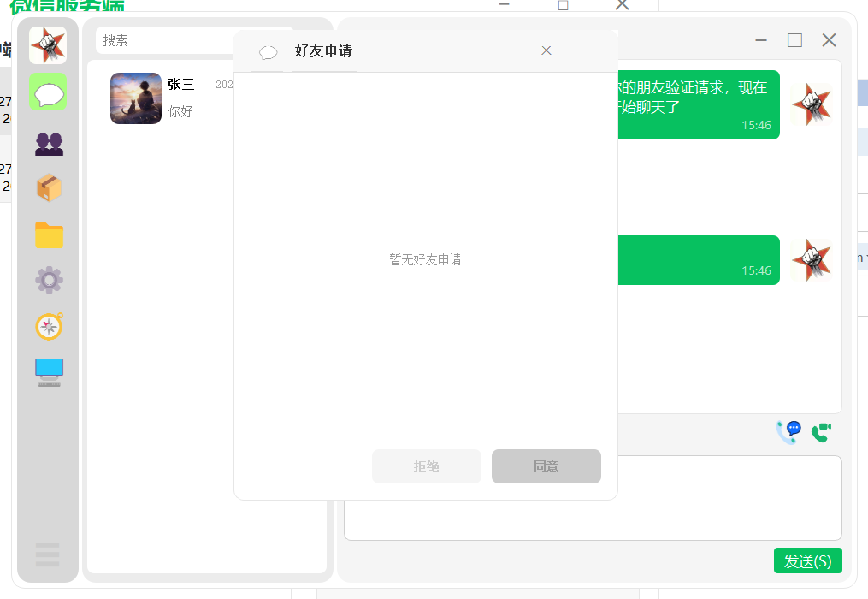Open the hamburger menu at bottom left
868x599 pixels.
coord(47,555)
